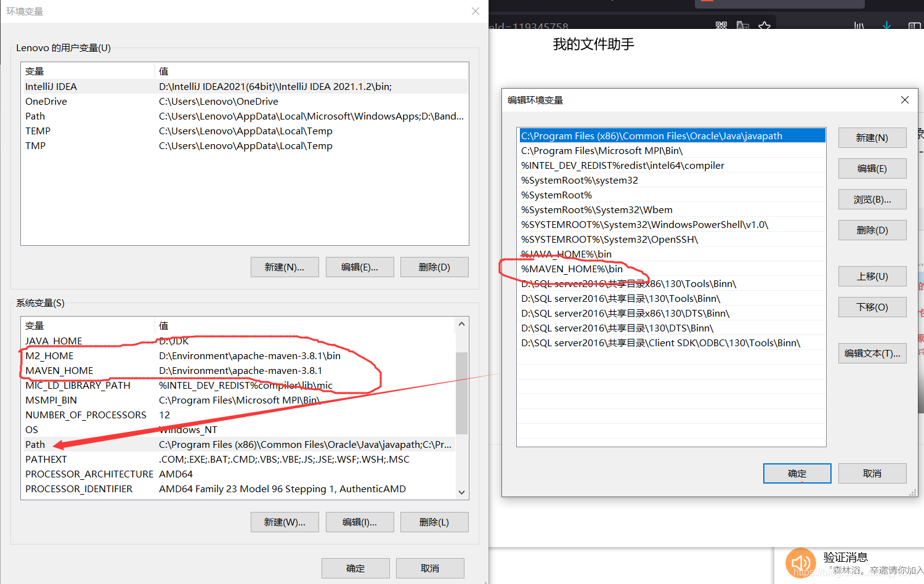This screenshot has width=924, height=584.
Task: Select the TMP user variable row
Action: click(x=245, y=145)
